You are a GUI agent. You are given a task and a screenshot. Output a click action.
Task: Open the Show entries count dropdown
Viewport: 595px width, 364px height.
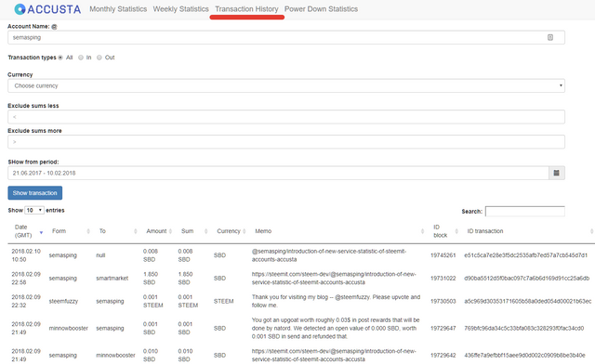pyautogui.click(x=34, y=210)
